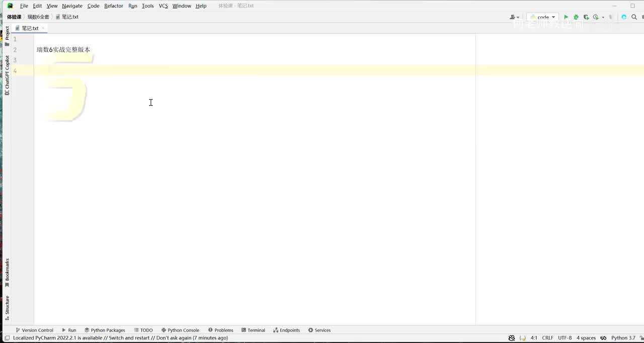The image size is (644, 343).
Task: Click the connection icon beside Python 3.7 in status bar
Action: click(604, 338)
